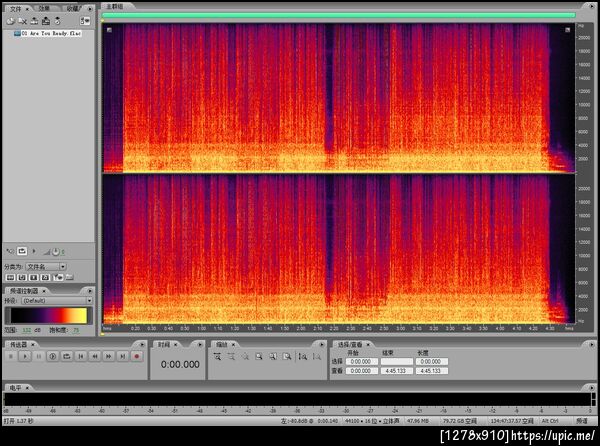Switch to the 效果 tab
Image resolution: width=600 pixels, height=446 pixels.
[44, 8]
